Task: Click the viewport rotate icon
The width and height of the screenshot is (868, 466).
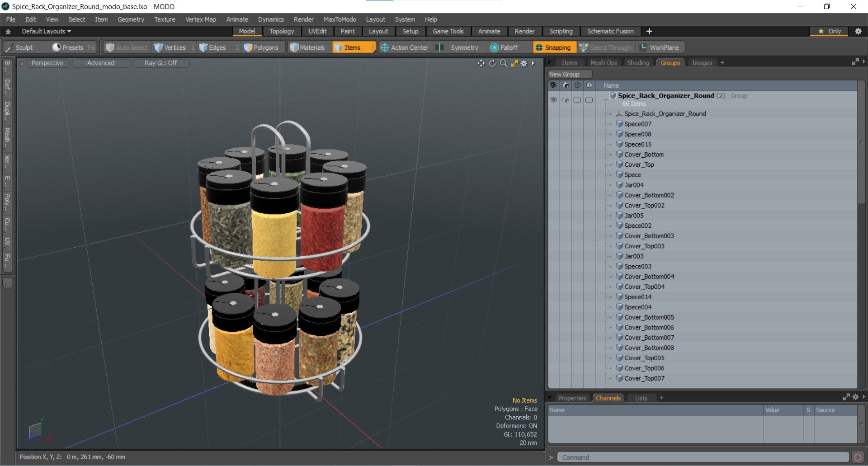Action: 492,63
